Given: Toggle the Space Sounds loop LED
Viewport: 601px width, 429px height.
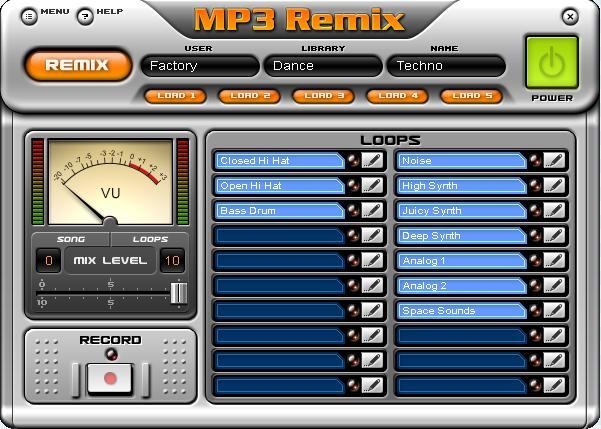Looking at the screenshot, I should tap(535, 311).
